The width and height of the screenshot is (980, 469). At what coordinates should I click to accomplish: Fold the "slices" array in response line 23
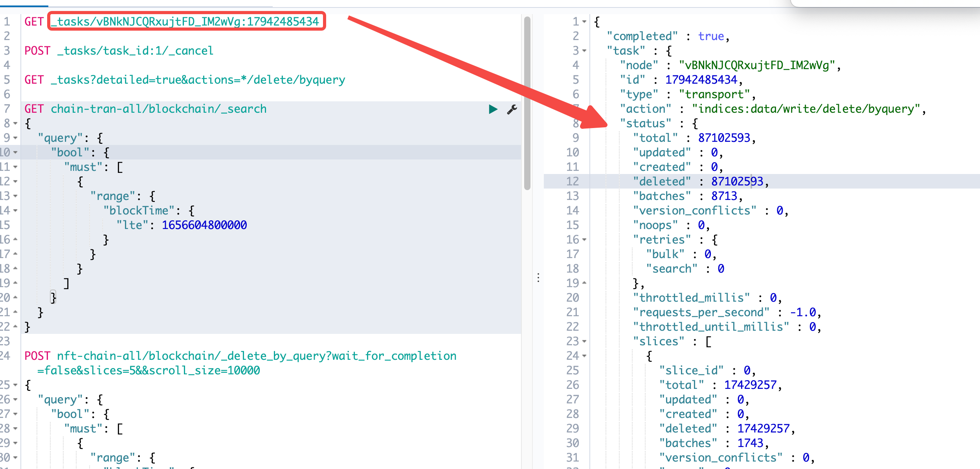pyautogui.click(x=584, y=341)
